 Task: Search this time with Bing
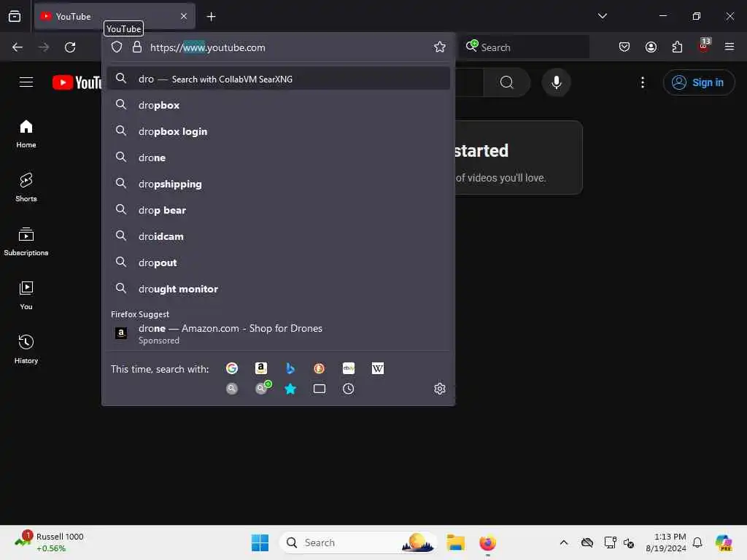pyautogui.click(x=290, y=368)
